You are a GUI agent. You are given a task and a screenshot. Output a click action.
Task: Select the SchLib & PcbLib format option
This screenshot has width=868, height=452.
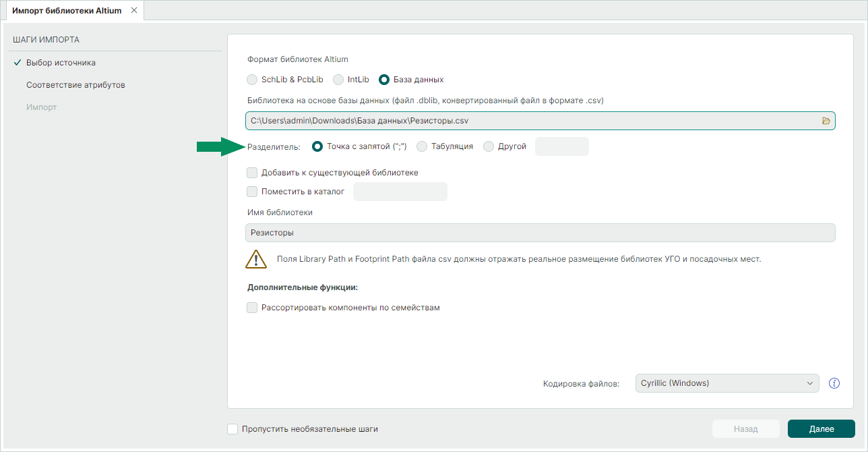pos(253,80)
